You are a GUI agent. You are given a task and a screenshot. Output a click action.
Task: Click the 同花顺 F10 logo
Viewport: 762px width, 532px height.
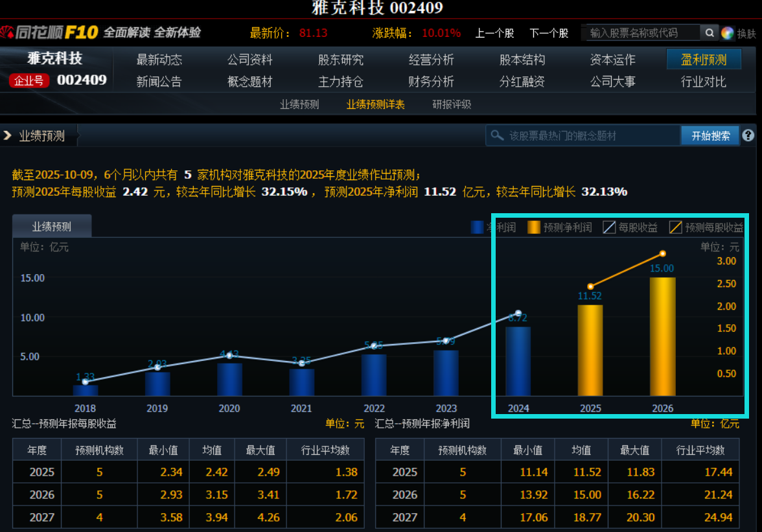[x=50, y=32]
